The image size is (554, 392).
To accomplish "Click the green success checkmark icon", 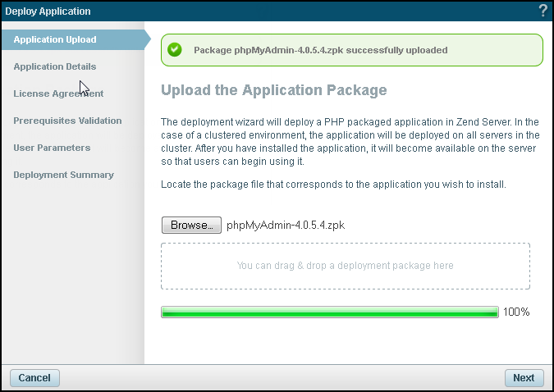I will coord(174,50).
